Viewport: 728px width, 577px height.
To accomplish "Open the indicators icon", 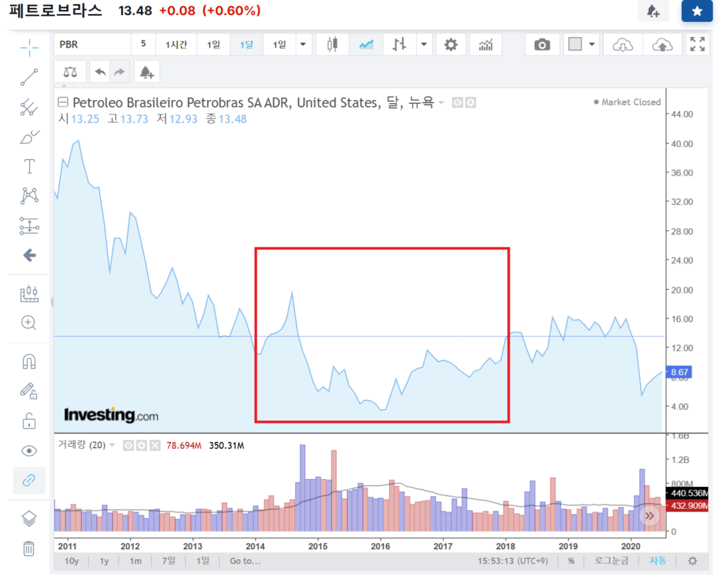I will tap(486, 45).
